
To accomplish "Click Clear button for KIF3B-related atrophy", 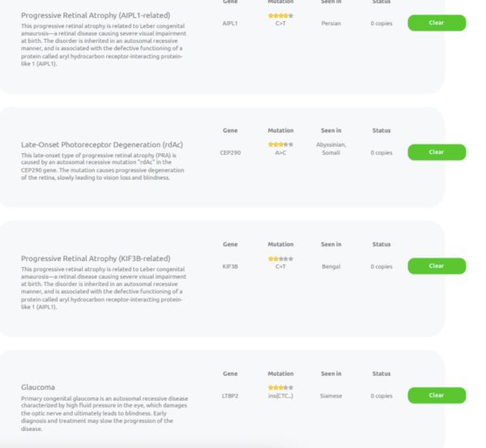I will [x=436, y=266].
